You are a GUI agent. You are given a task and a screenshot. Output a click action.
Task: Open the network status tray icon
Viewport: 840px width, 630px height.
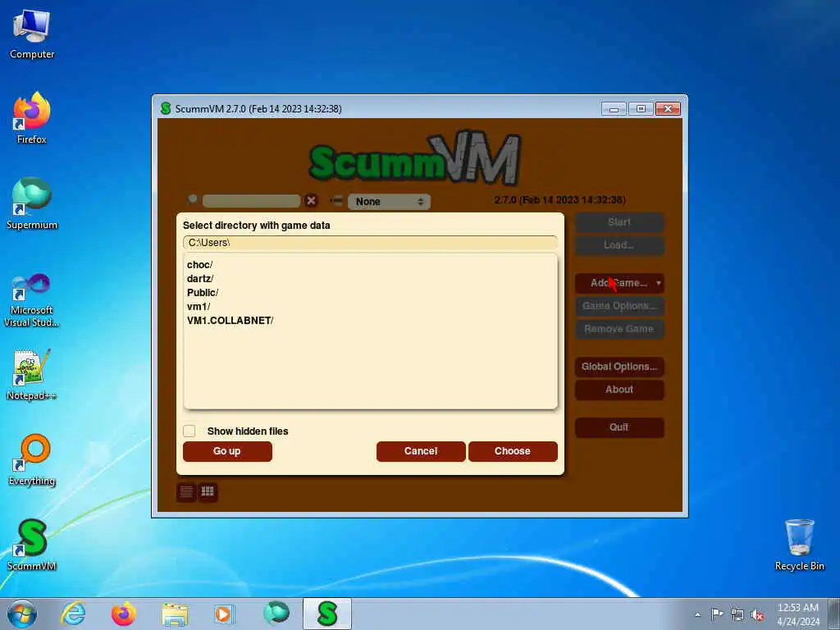(x=737, y=614)
